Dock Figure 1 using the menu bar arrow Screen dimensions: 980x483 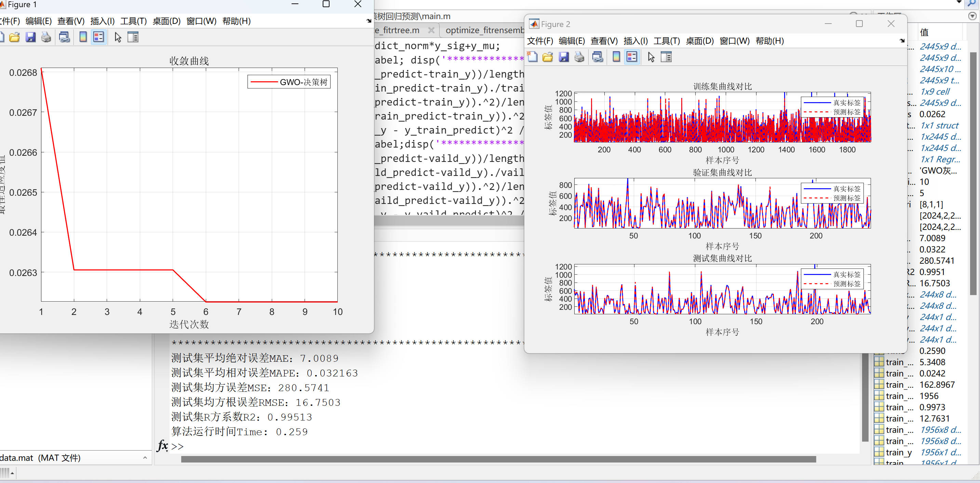pos(368,21)
